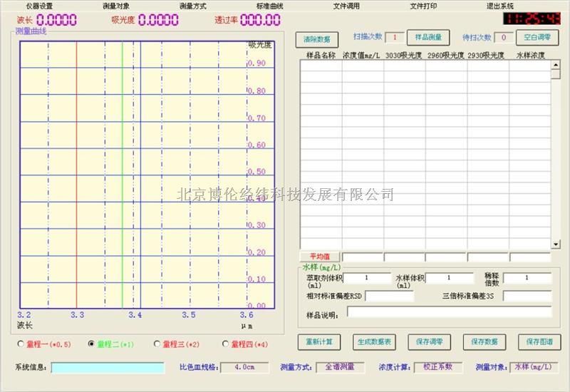Open the 文件调用 menu
Screen dimensions: 570x392
[346, 6]
